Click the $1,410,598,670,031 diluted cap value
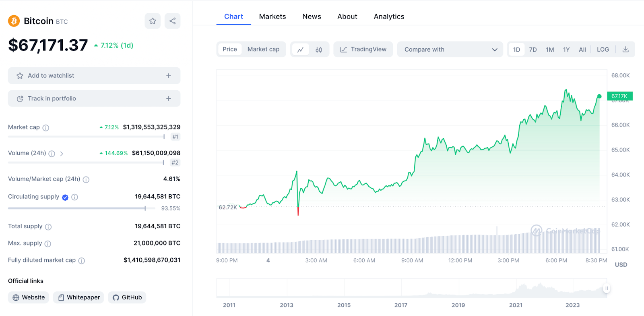Image resolution: width=644 pixels, height=316 pixels. 152,260
